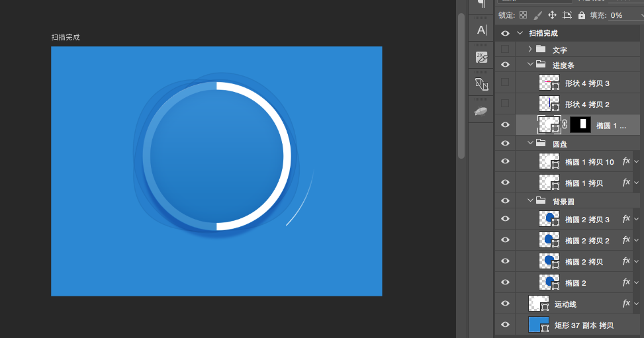Viewport: 644px width, 338px height.
Task: Hide layer 椭圆 2 拷贝 3
Action: point(505,219)
